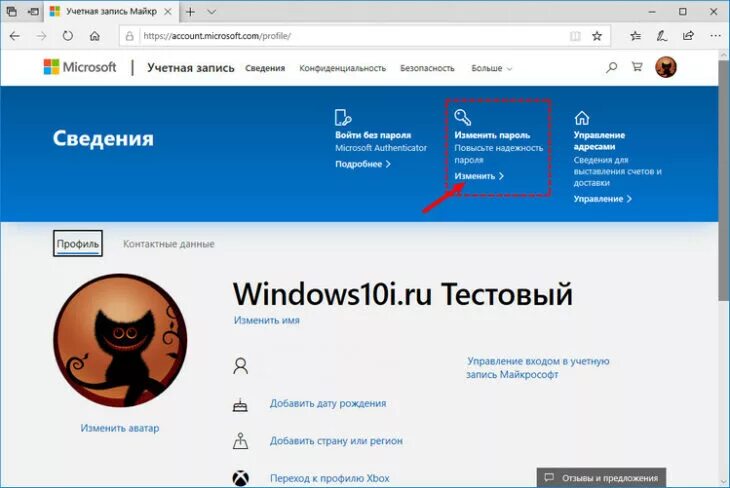
Task: Click Добавить дату рождения link
Action: (x=328, y=404)
